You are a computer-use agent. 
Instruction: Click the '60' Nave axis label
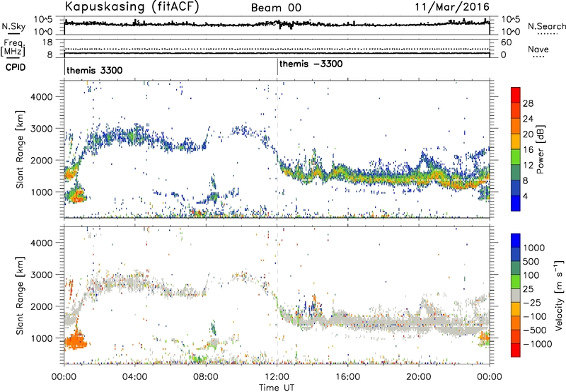[506, 42]
